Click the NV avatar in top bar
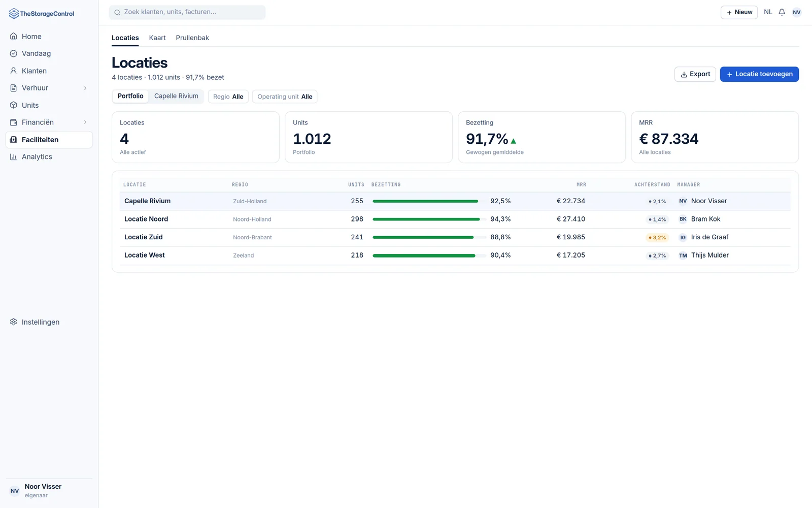812x508 pixels. [797, 12]
